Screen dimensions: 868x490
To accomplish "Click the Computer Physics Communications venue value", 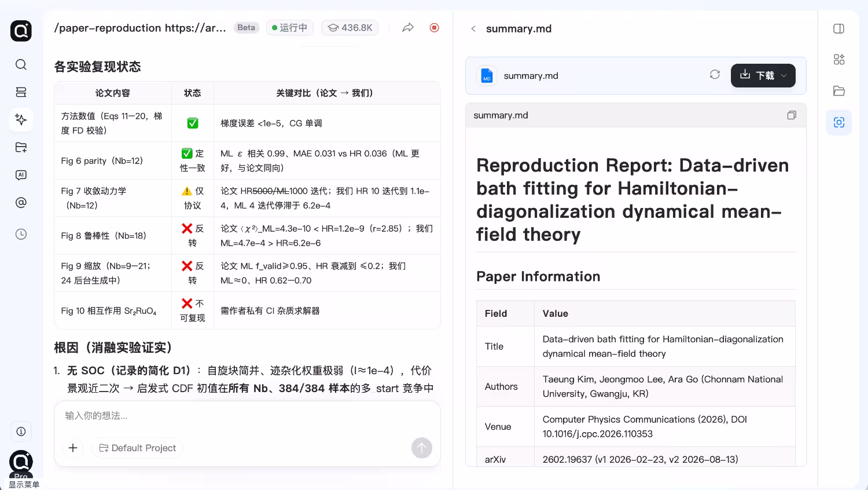I will pyautogui.click(x=664, y=426).
